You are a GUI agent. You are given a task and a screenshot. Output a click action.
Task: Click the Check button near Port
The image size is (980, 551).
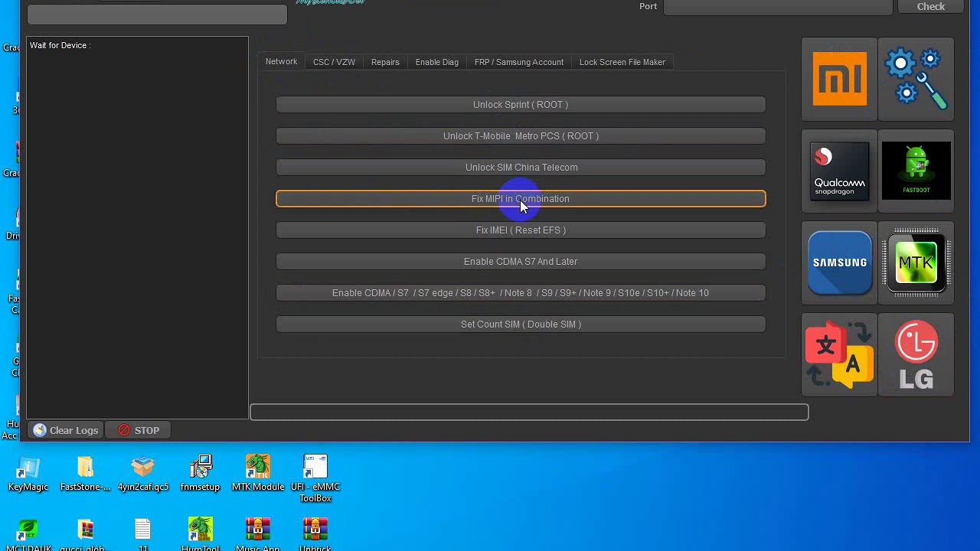tap(931, 6)
